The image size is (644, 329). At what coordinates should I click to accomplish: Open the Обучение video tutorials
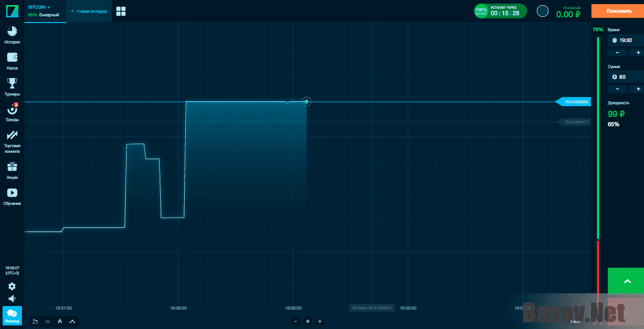pos(12,196)
